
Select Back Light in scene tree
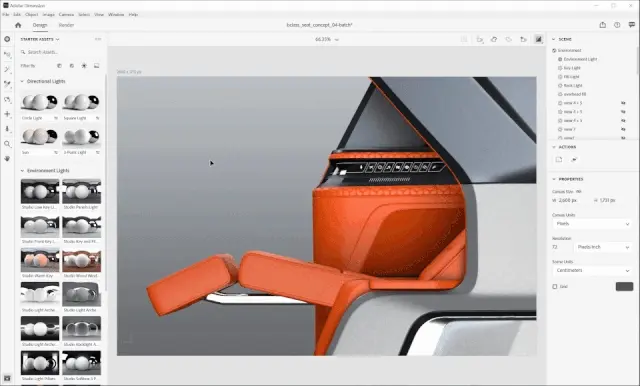click(x=573, y=85)
